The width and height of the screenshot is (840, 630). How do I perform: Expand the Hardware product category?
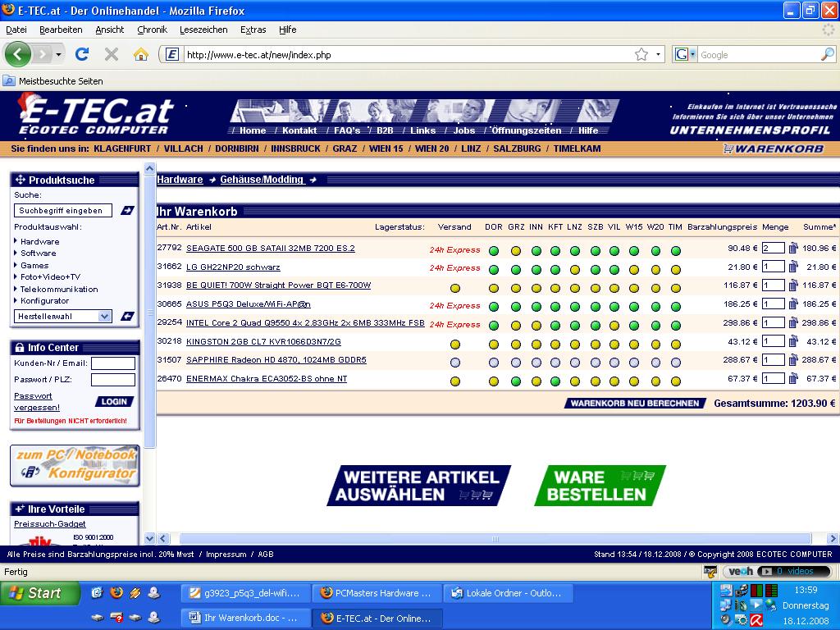39,241
